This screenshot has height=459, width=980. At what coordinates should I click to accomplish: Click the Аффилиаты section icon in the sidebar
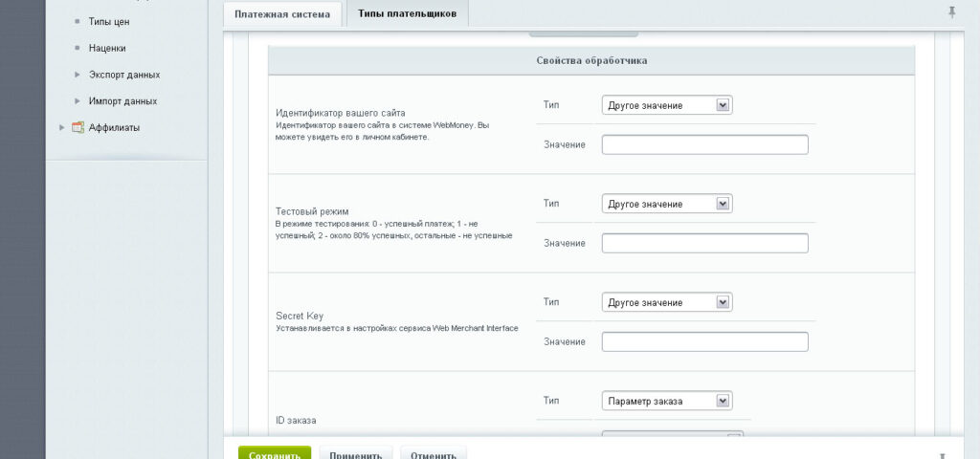[78, 127]
